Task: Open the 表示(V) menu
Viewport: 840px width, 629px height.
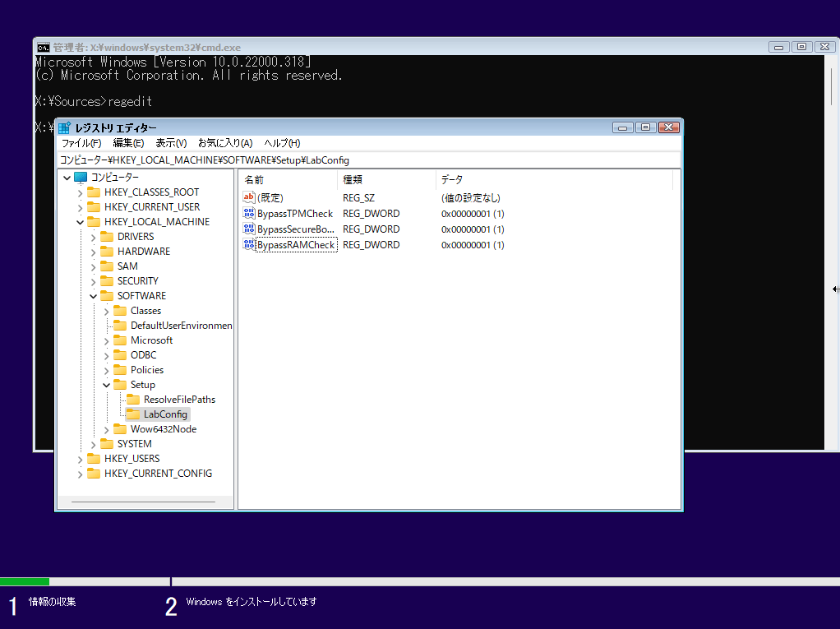Action: pyautogui.click(x=172, y=143)
